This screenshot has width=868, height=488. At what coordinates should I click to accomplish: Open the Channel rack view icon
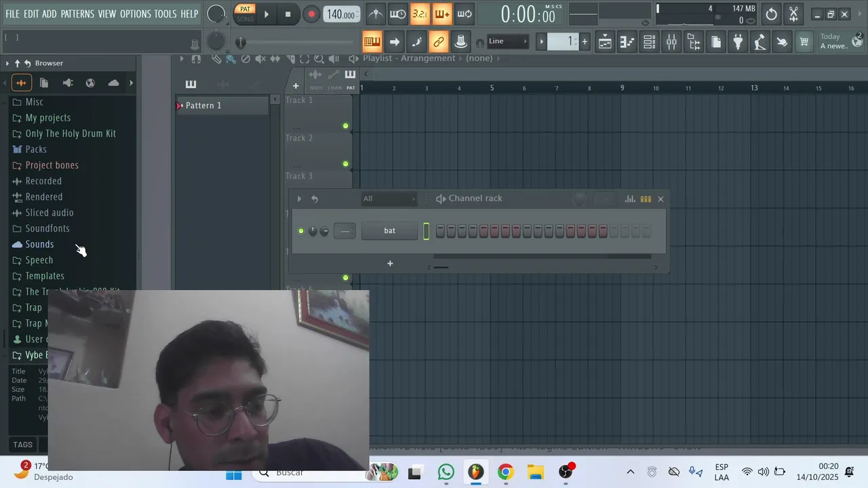tap(649, 42)
